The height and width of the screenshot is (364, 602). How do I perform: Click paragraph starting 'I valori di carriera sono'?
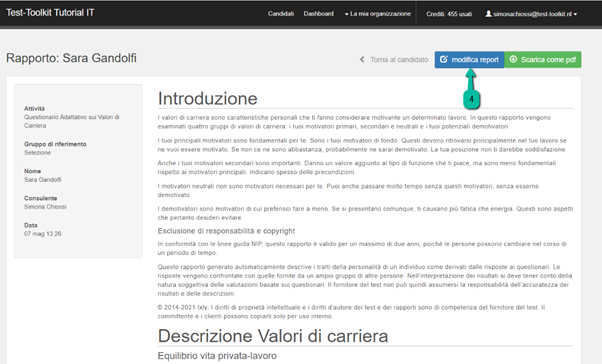point(354,122)
